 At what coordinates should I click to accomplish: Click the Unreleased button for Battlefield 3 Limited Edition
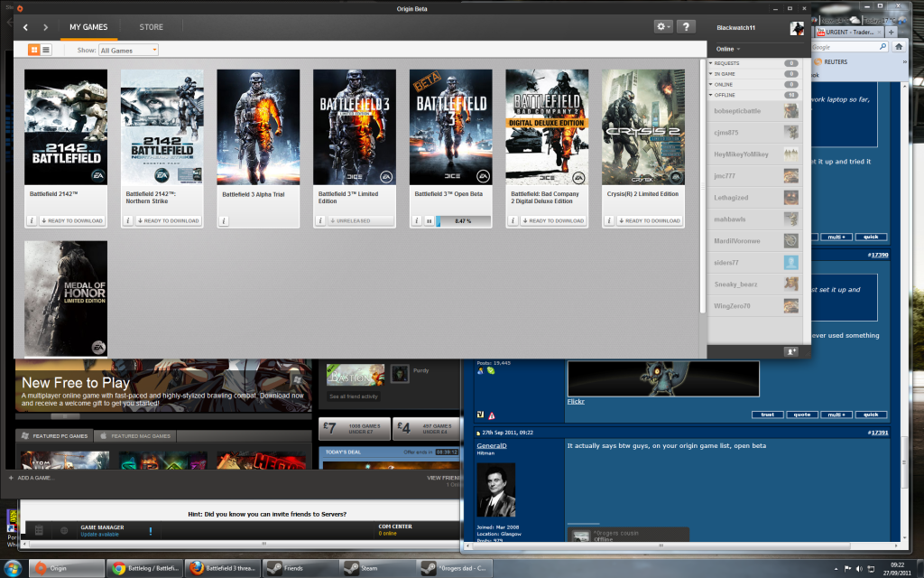(x=361, y=220)
